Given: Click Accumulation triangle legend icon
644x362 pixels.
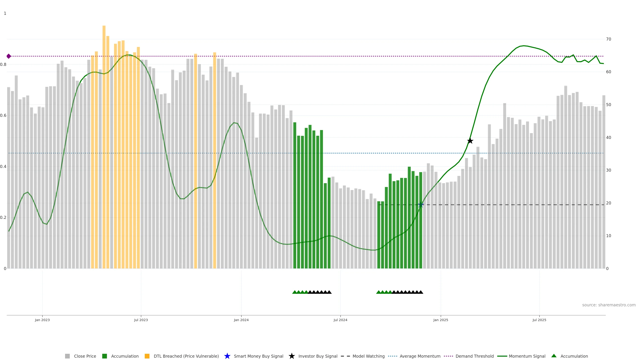Looking at the screenshot, I should (554, 356).
